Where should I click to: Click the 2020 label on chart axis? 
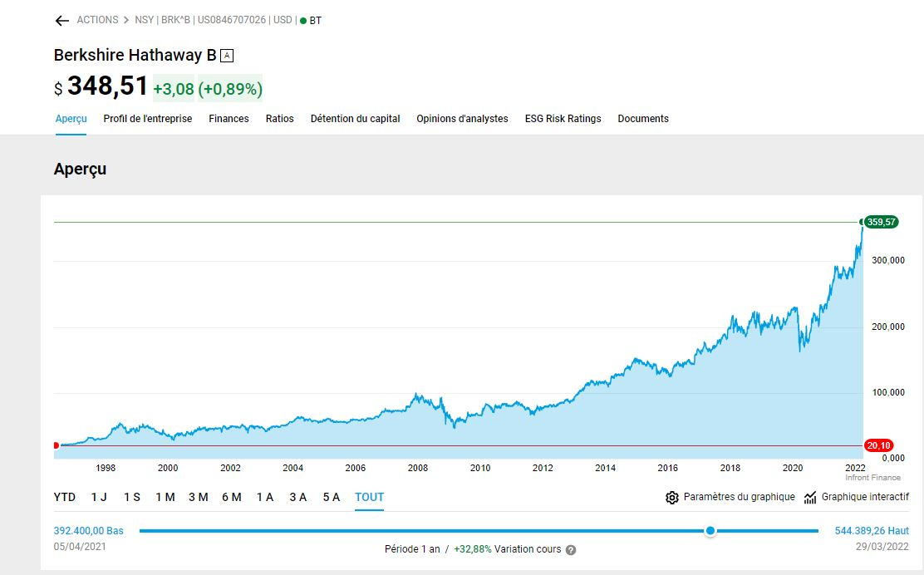[793, 468]
